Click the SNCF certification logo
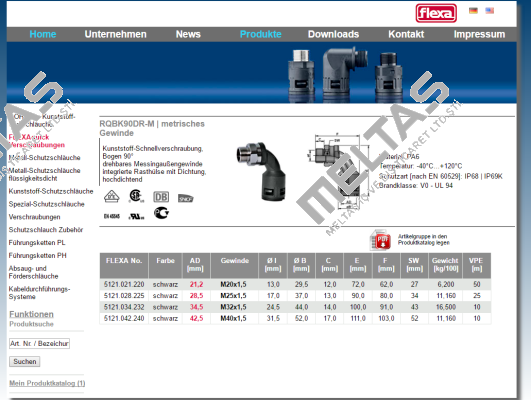Screen dimensions: 531x400 186,198
